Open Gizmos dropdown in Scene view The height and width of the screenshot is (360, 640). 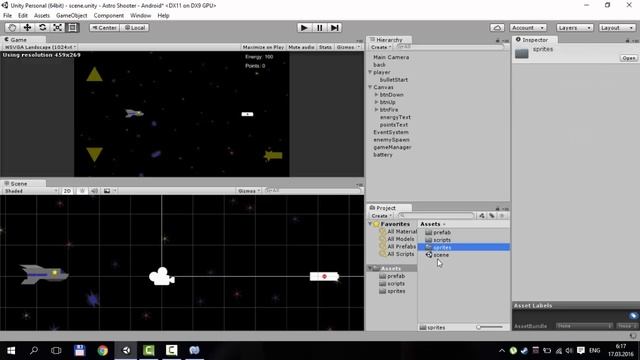pyautogui.click(x=249, y=191)
